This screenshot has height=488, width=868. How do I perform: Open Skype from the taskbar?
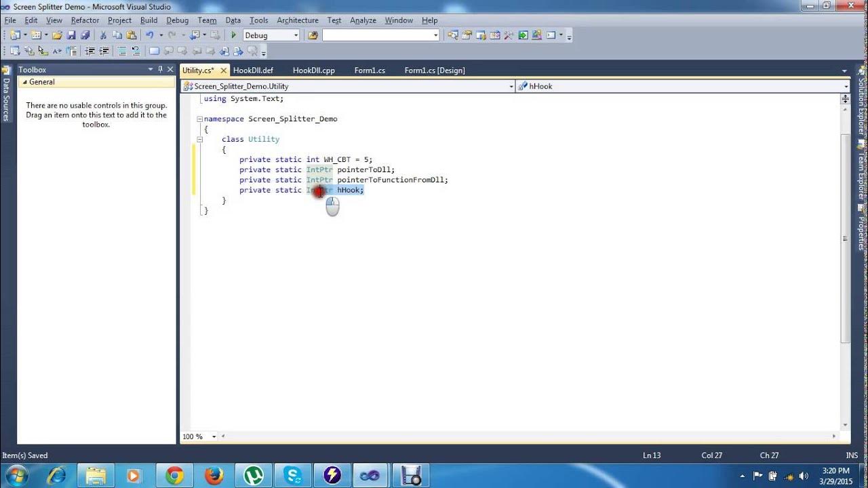click(x=293, y=475)
